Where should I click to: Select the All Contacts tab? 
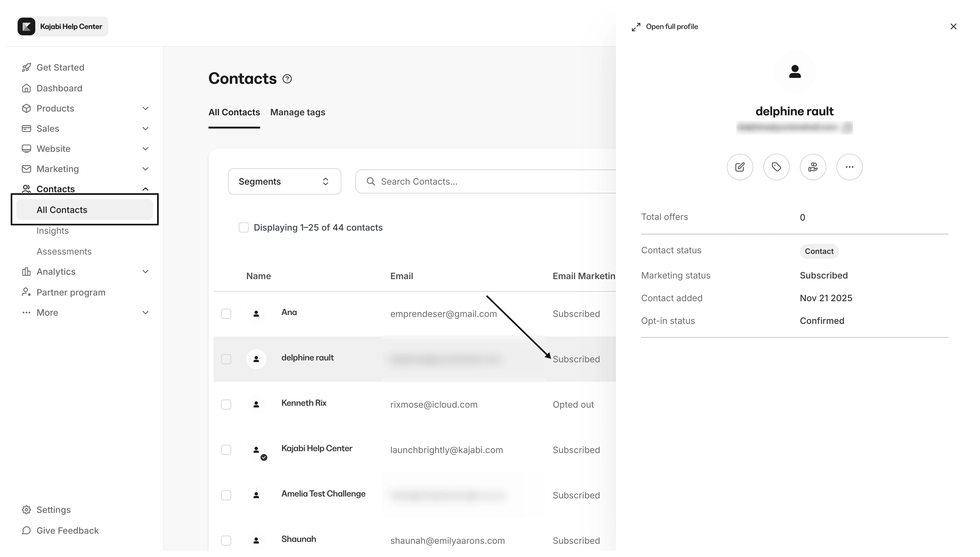tap(234, 112)
